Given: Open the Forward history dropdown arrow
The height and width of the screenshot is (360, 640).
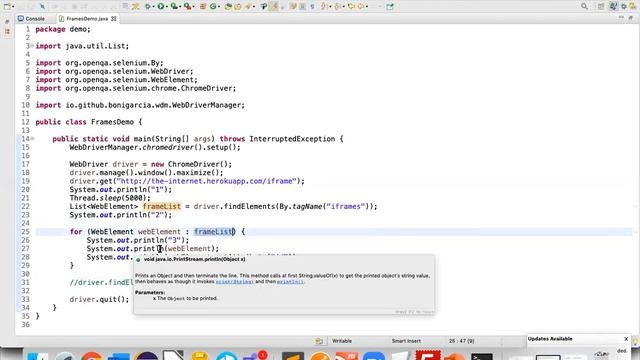Looking at the screenshot, I should click(367, 7).
